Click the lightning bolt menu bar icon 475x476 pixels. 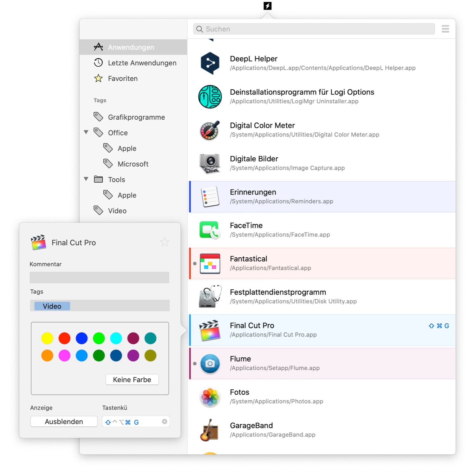pos(267,6)
